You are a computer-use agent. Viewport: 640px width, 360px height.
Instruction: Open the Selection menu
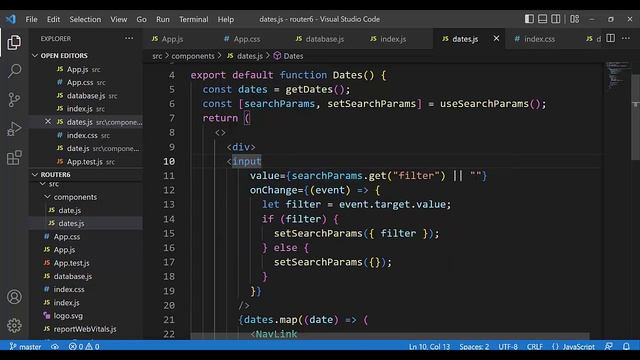(85, 19)
